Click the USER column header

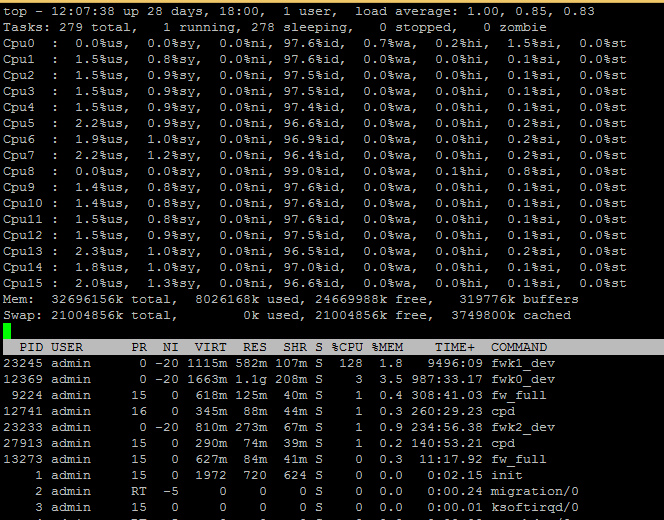pos(67,347)
